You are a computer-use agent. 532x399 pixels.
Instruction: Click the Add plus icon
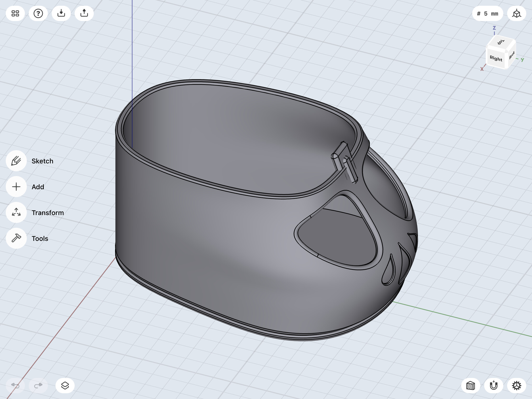click(16, 187)
